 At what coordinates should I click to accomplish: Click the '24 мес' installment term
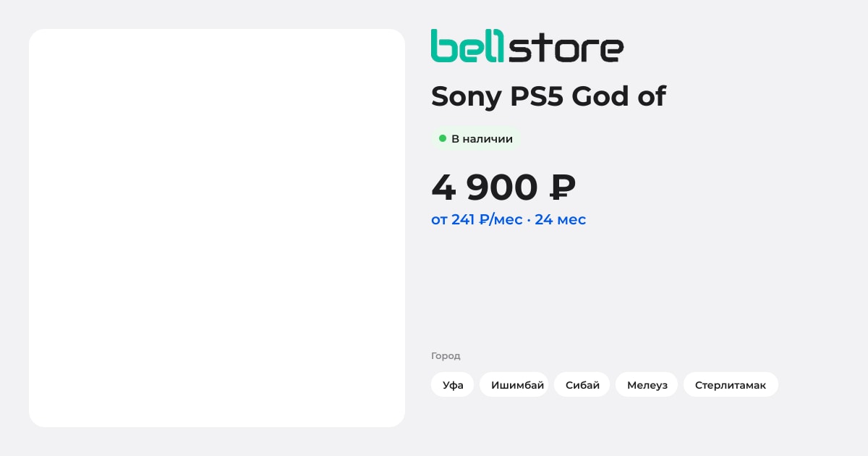[x=561, y=219]
